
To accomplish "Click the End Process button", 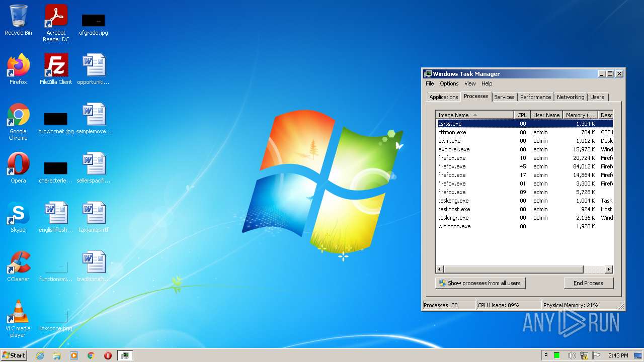I will click(588, 283).
